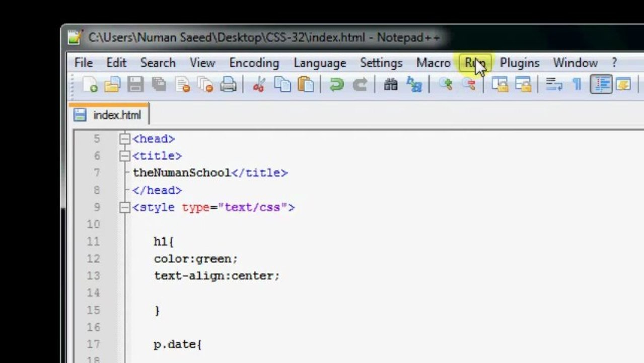Click the h1{ selector on line 11
Screen dimensions: 644x363
pos(164,241)
